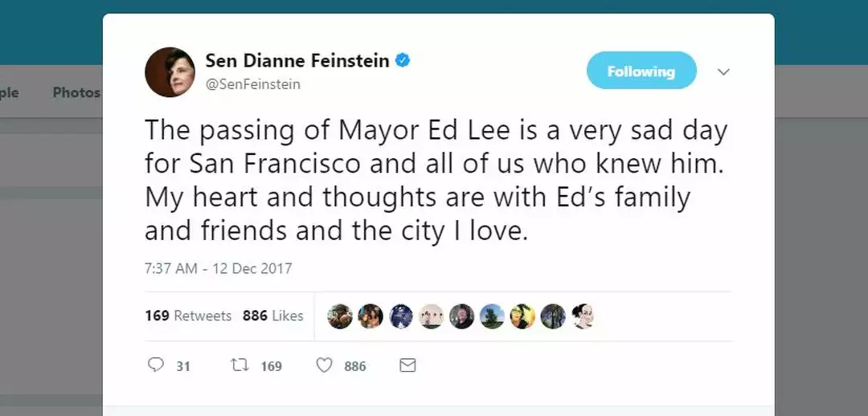
Task: Send tweet via Direct Message envelope icon
Action: (407, 365)
